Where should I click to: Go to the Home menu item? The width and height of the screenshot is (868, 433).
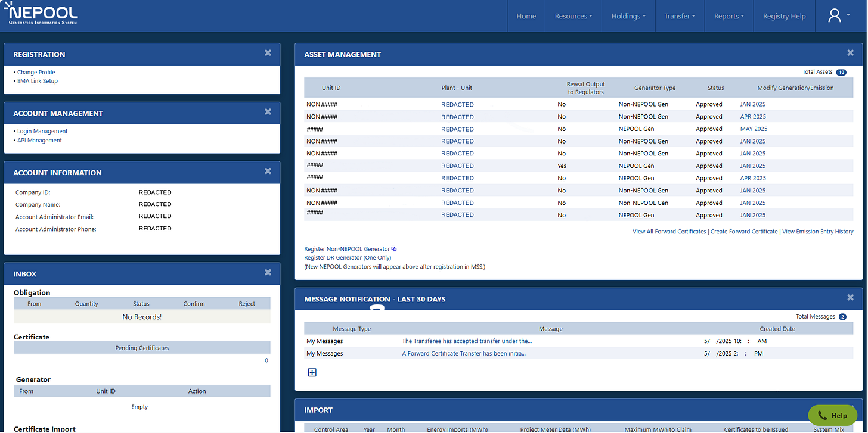coord(526,16)
